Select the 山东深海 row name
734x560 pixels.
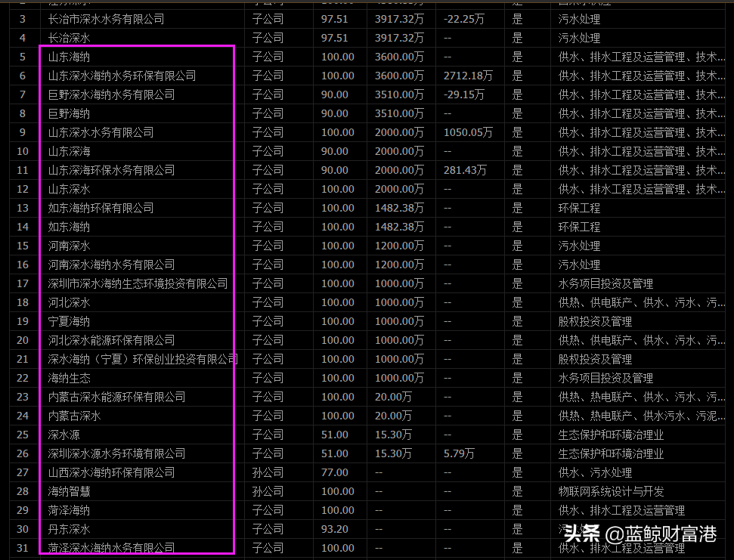pyautogui.click(x=69, y=151)
